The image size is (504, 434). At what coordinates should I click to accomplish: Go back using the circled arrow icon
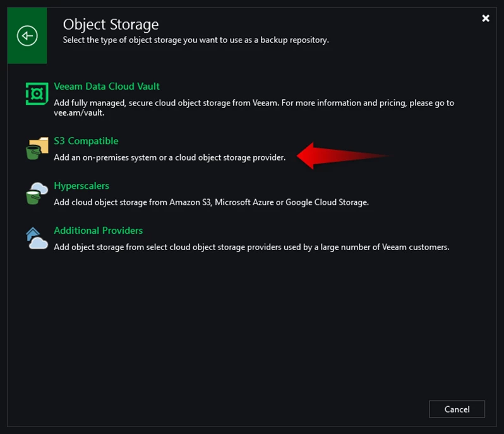[x=27, y=35]
